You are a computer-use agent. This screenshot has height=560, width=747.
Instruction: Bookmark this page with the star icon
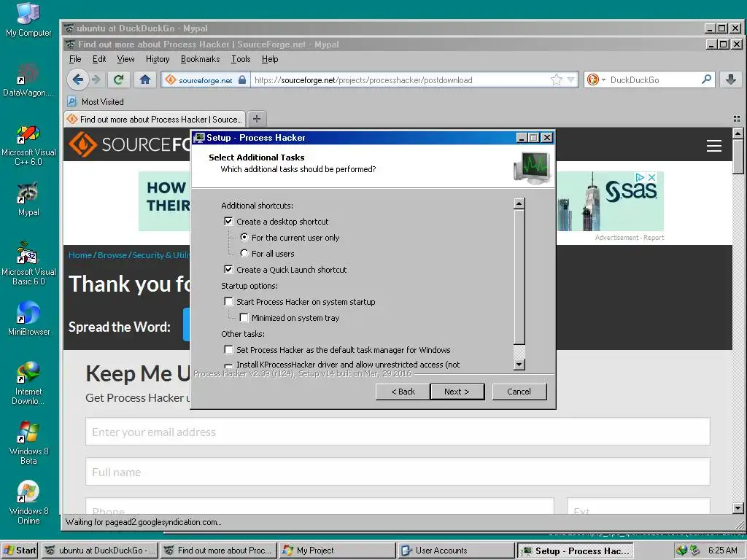pos(557,79)
